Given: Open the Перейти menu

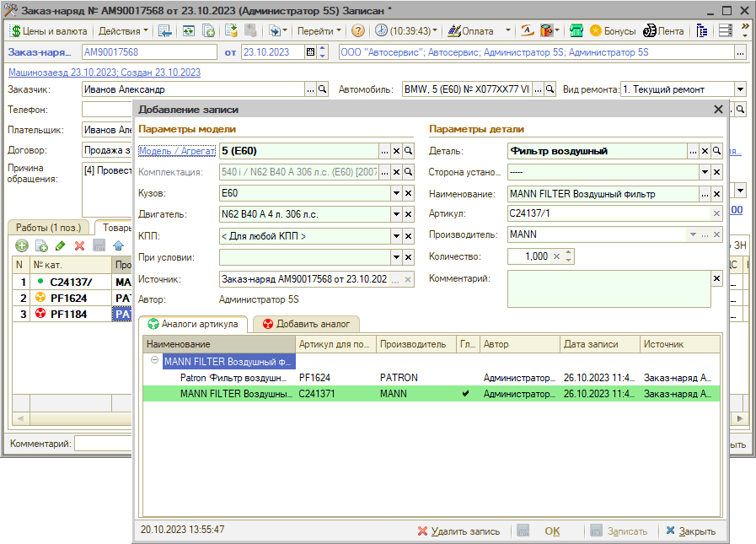Looking at the screenshot, I should click(319, 31).
